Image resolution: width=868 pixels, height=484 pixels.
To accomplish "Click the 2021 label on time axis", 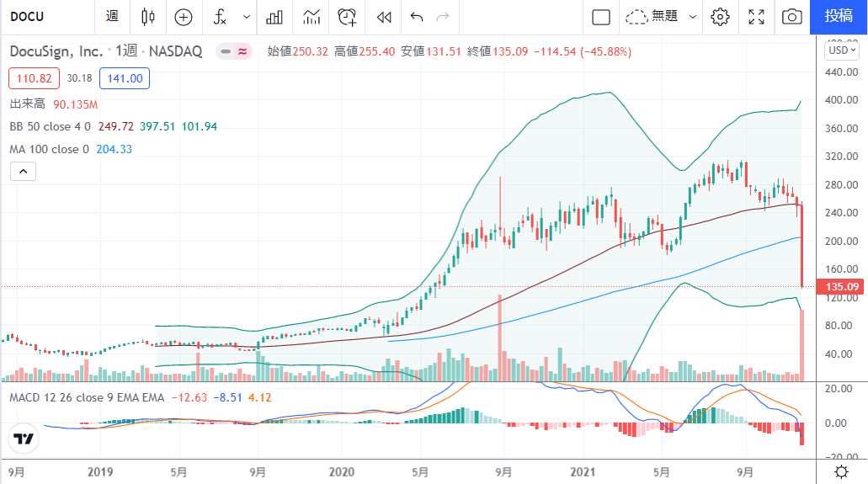I will [x=583, y=472].
